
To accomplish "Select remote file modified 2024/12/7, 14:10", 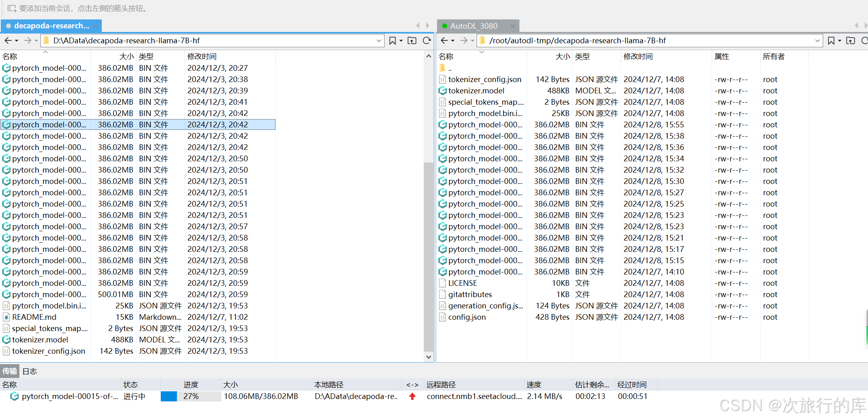I will 623,272.
